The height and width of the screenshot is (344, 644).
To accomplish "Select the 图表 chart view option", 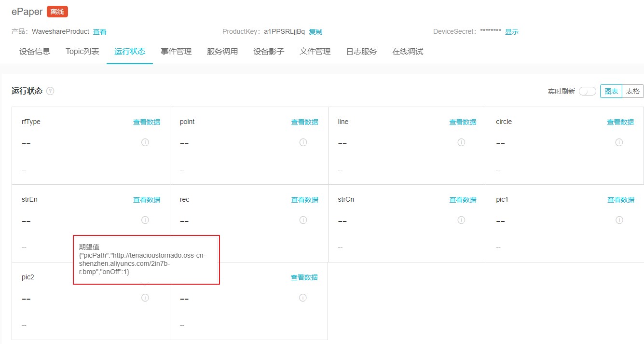I will pyautogui.click(x=611, y=91).
